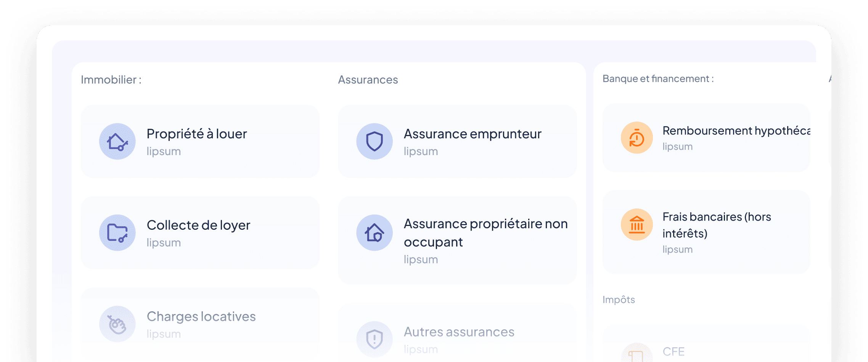The height and width of the screenshot is (362, 868).
Task: Click the shield-alert icon for Autres assurances
Action: (x=375, y=339)
